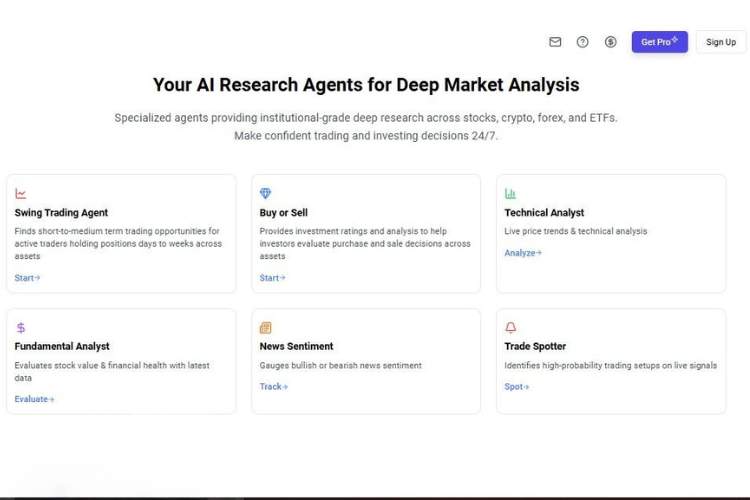Select the Trade Spotter card title
Screen dimensions: 750x500
(x=535, y=346)
